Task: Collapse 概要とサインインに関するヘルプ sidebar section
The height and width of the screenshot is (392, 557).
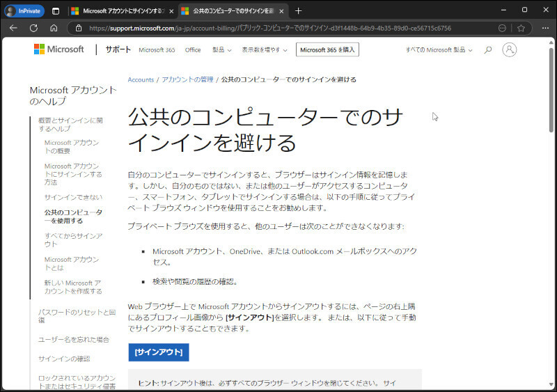Action: coord(70,125)
